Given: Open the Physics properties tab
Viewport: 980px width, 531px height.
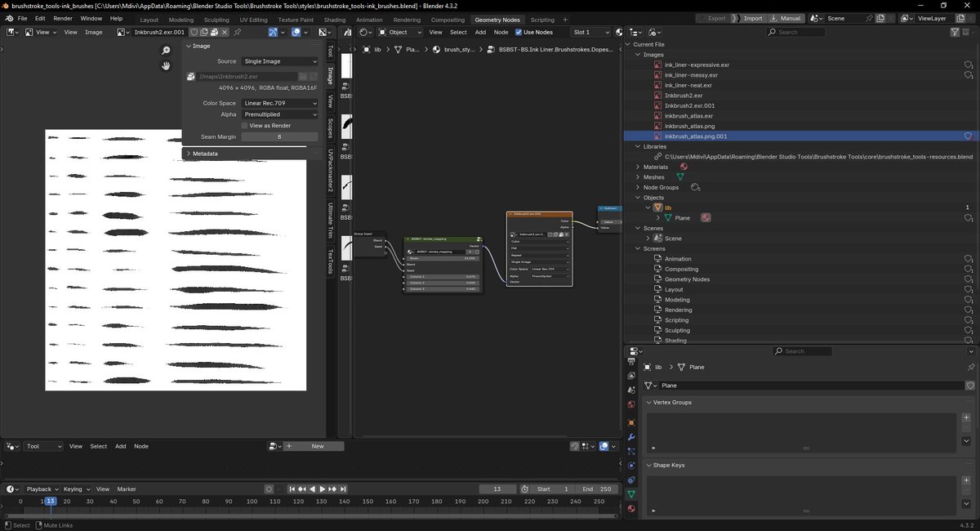Looking at the screenshot, I should point(631,466).
